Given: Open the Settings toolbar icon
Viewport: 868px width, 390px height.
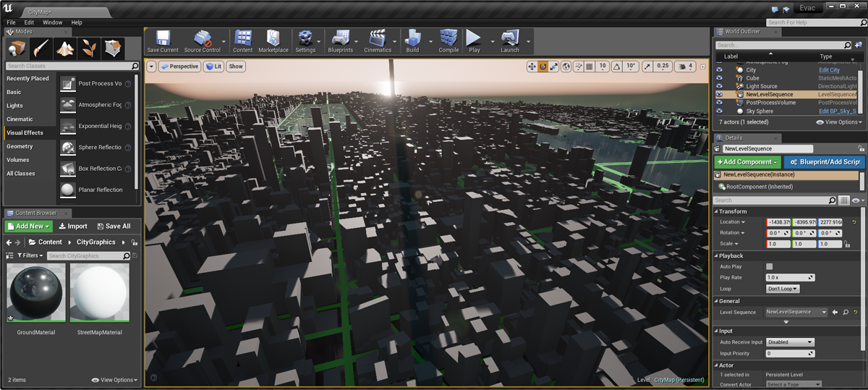Looking at the screenshot, I should 305,41.
